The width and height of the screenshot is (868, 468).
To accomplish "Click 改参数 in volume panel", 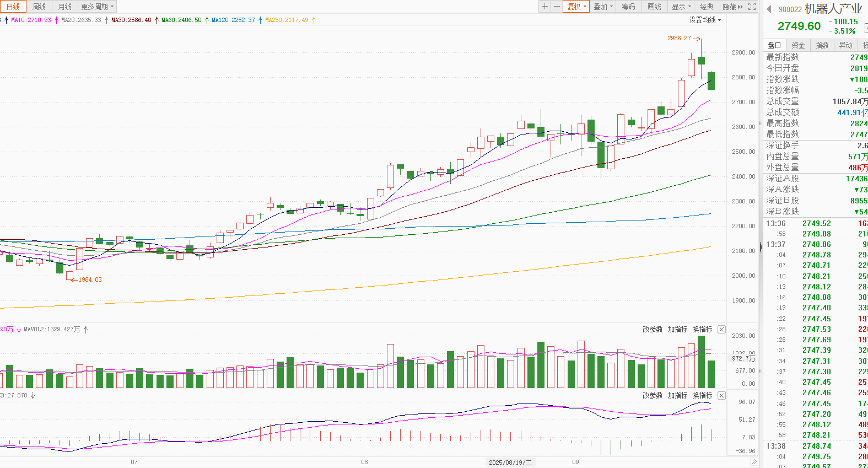I will pyautogui.click(x=653, y=329).
